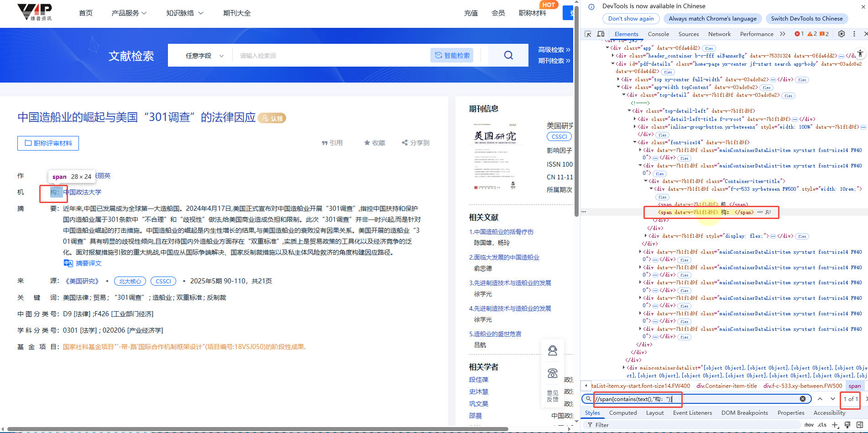Open the Computed styles tab
Screen dimensions: 868x433
coord(623,412)
